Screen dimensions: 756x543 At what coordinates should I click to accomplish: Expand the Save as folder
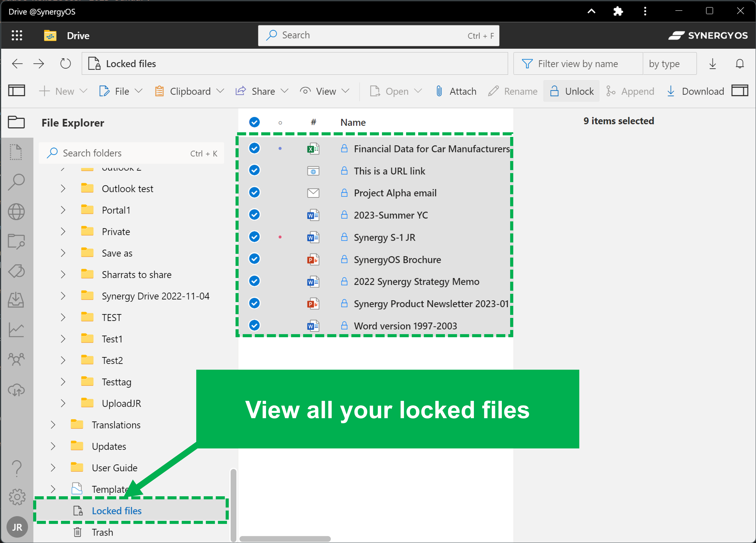(x=63, y=253)
